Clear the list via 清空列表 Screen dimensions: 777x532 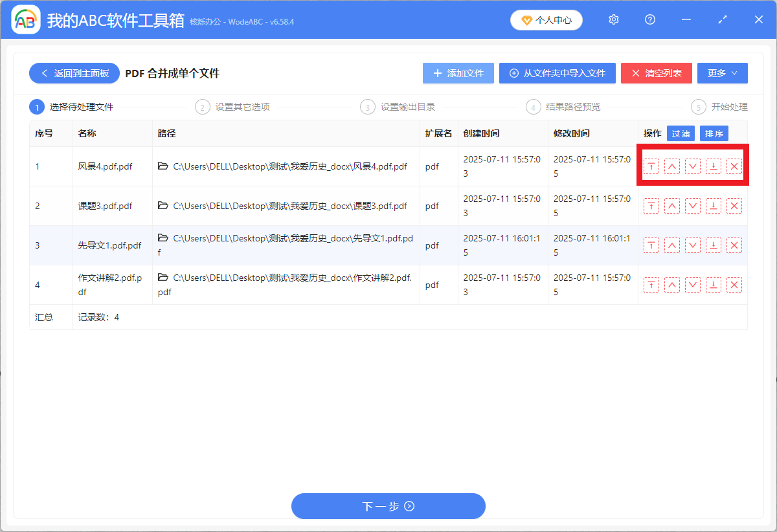click(656, 73)
